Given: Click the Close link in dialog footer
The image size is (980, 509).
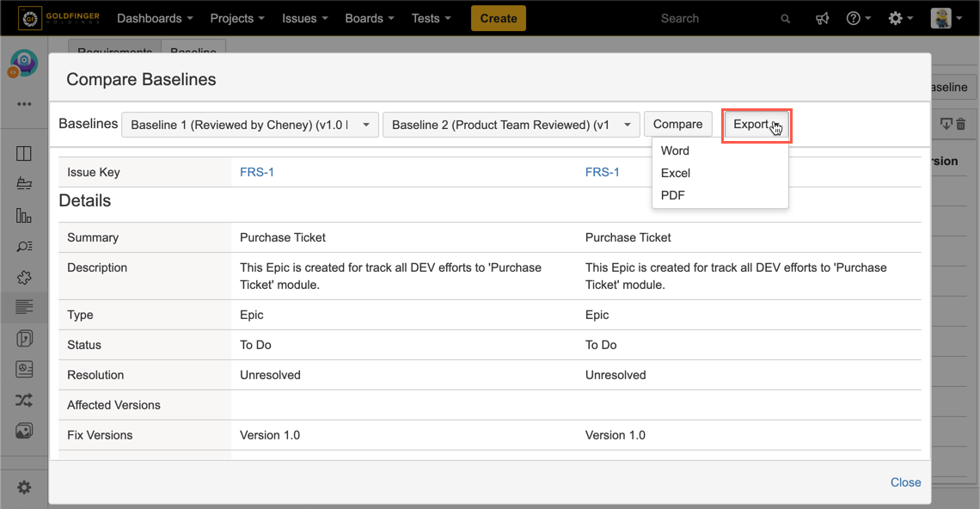Looking at the screenshot, I should [905, 482].
